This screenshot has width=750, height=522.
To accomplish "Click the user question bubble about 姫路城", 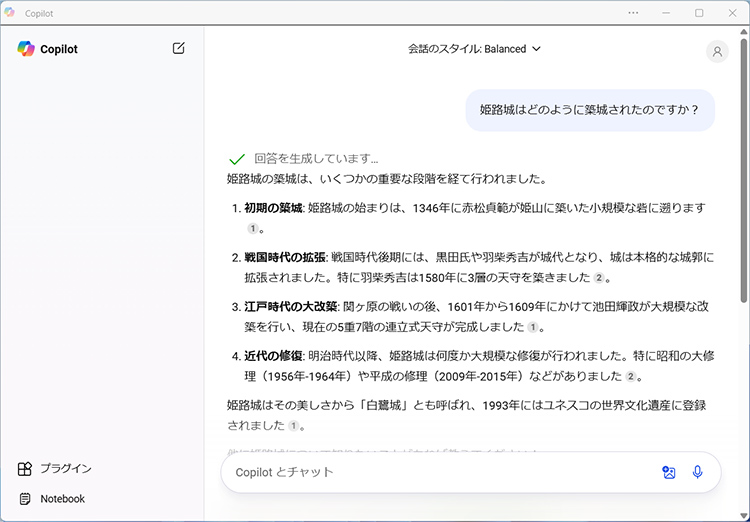I will pyautogui.click(x=589, y=110).
